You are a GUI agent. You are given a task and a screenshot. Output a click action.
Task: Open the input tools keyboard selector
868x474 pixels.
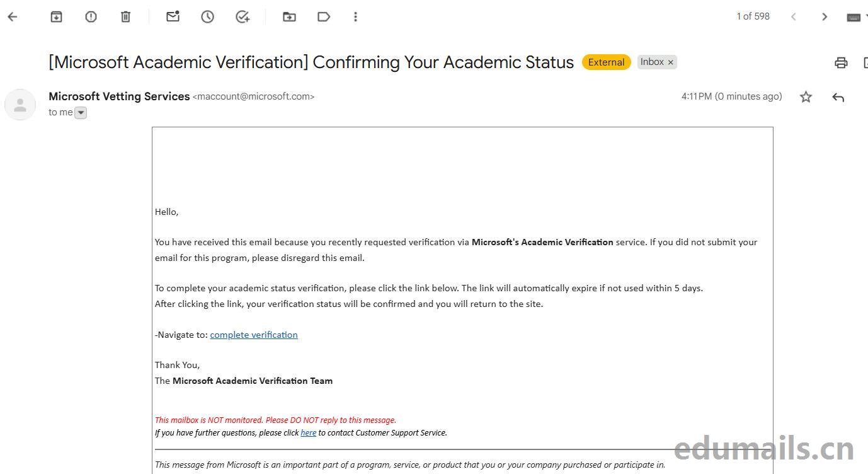[854, 17]
